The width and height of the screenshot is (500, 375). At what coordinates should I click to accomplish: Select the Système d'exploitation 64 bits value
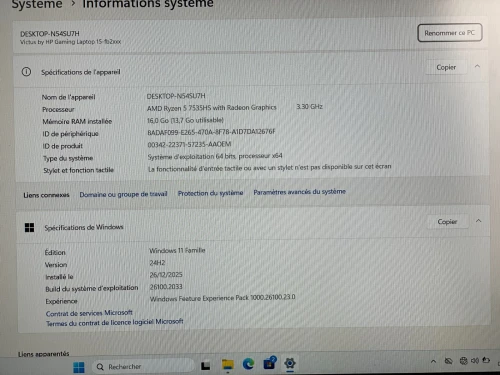215,156
